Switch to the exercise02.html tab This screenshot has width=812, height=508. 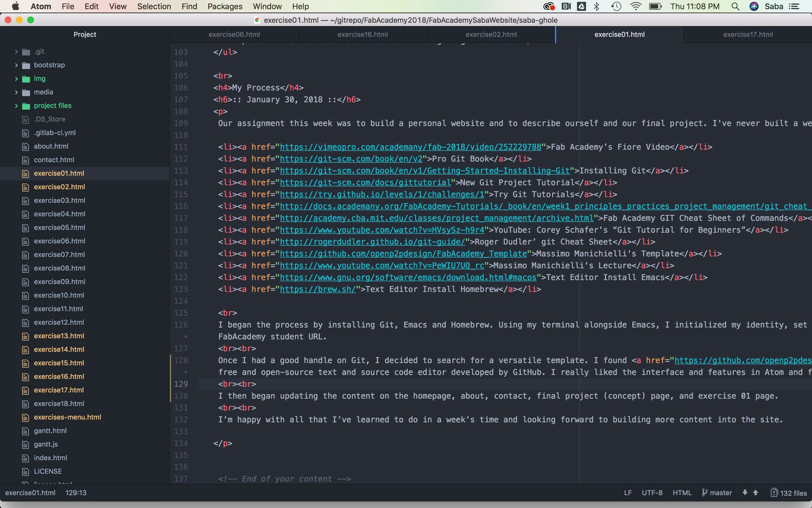[x=491, y=34]
